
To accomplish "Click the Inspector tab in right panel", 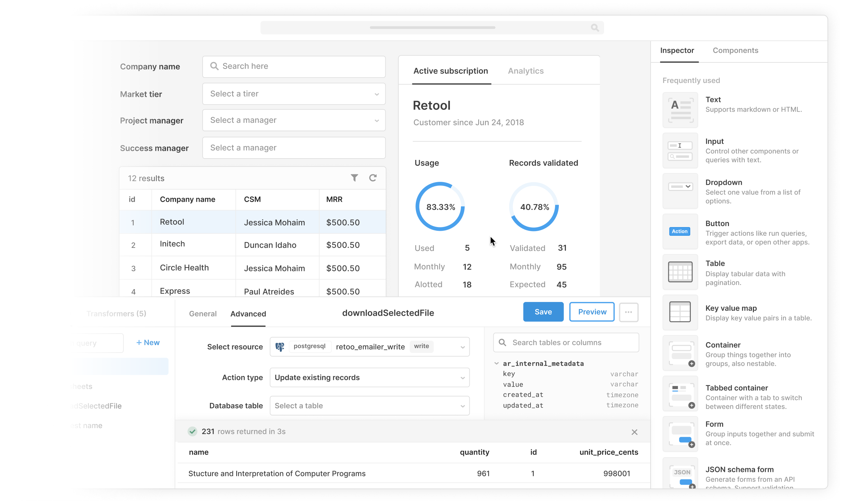I will coord(677,50).
